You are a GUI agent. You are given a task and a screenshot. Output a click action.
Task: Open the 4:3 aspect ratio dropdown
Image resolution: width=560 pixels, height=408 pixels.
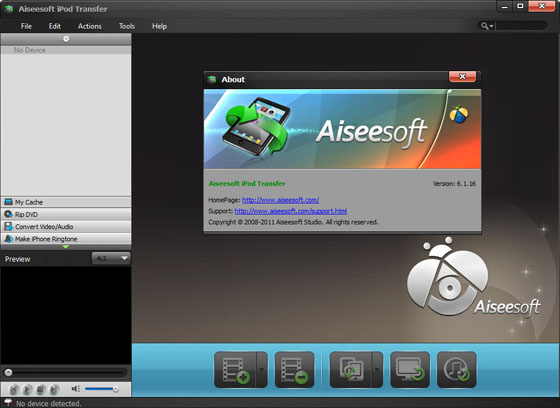pos(111,258)
